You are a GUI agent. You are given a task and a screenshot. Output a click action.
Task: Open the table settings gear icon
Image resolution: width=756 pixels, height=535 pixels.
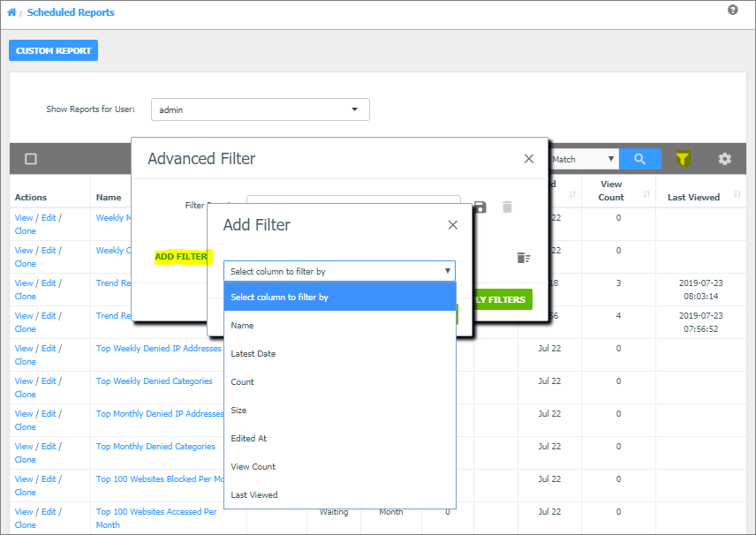[724, 159]
